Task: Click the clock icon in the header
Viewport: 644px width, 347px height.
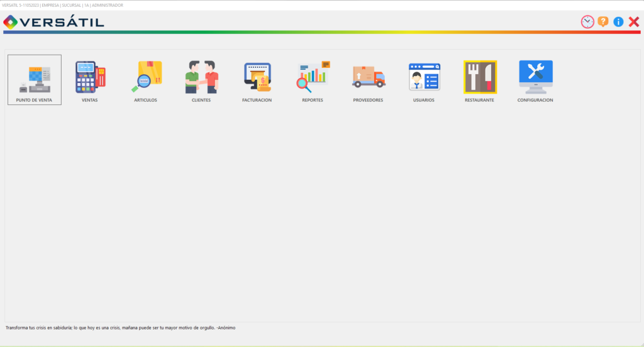Action: [x=587, y=22]
